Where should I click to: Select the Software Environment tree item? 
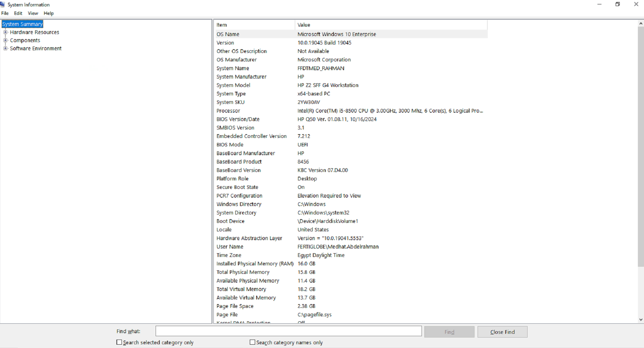(x=36, y=48)
